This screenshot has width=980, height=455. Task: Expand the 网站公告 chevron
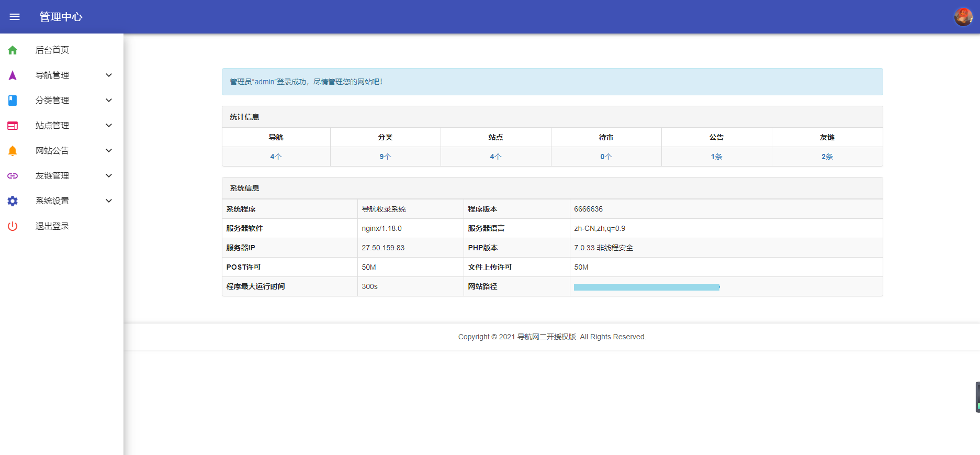109,151
